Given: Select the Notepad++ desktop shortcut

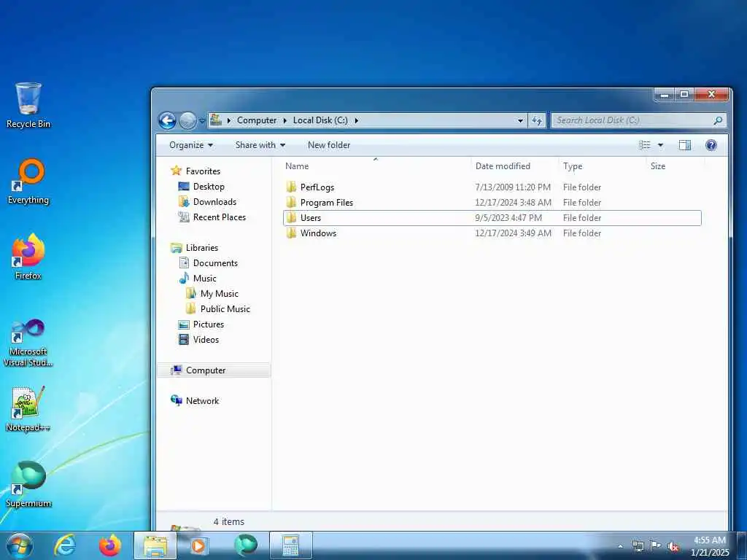Looking at the screenshot, I should coord(28,408).
